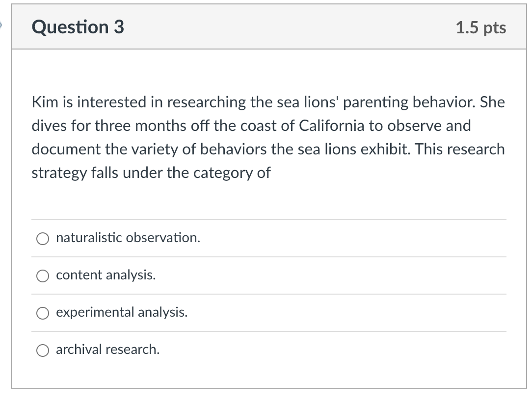This screenshot has height=400, width=532.
Task: Click the 'Question 3' heading
Action: point(78,27)
